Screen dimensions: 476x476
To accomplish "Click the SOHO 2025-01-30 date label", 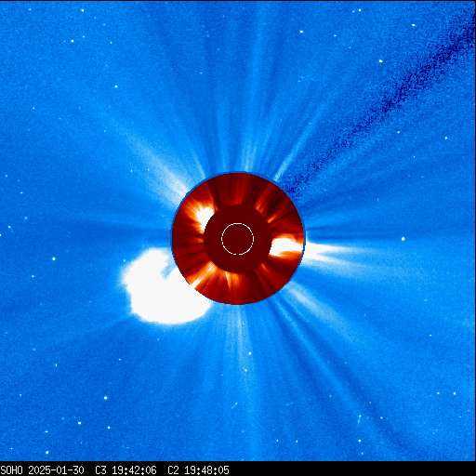I will click(x=42, y=470).
